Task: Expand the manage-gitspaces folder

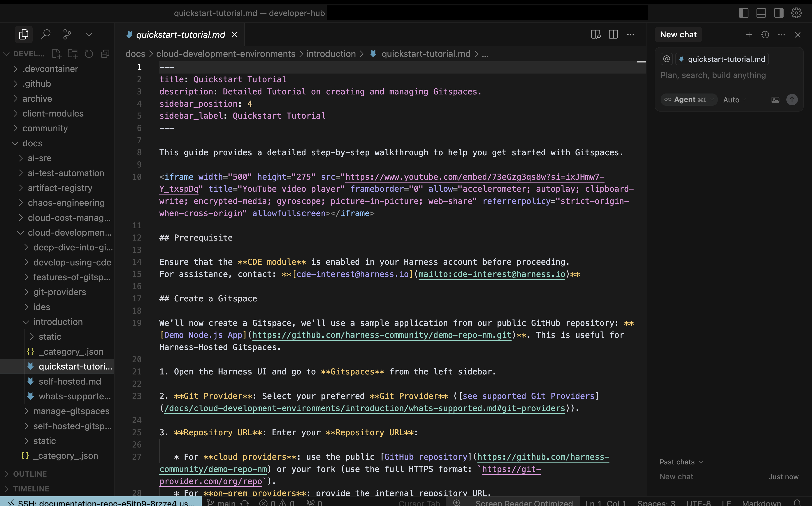Action: 71,411
